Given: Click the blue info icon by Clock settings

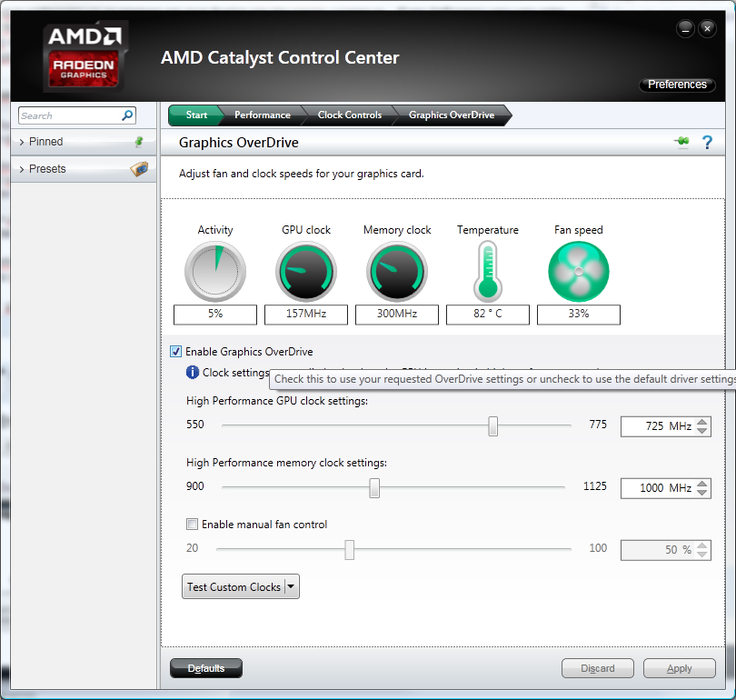Looking at the screenshot, I should pyautogui.click(x=193, y=373).
